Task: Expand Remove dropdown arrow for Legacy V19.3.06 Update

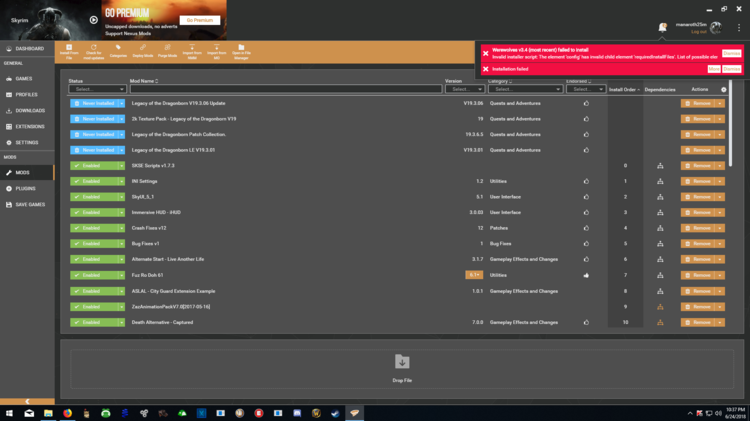Action: tap(720, 103)
